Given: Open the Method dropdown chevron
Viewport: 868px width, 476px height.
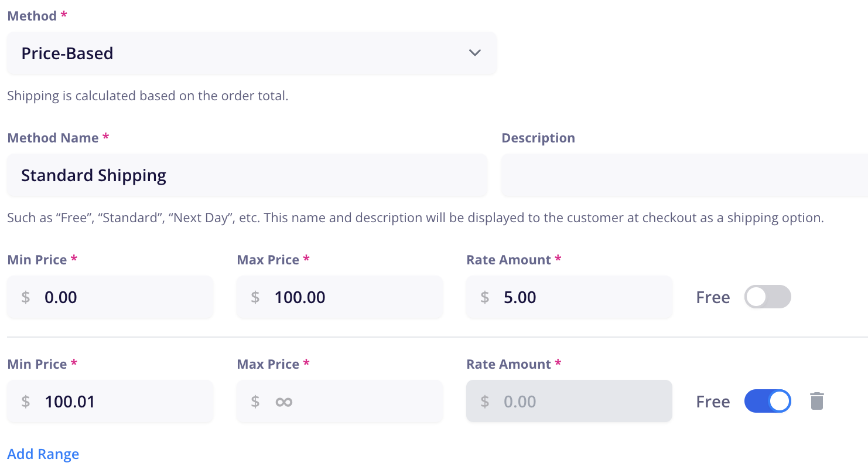Looking at the screenshot, I should pos(475,53).
